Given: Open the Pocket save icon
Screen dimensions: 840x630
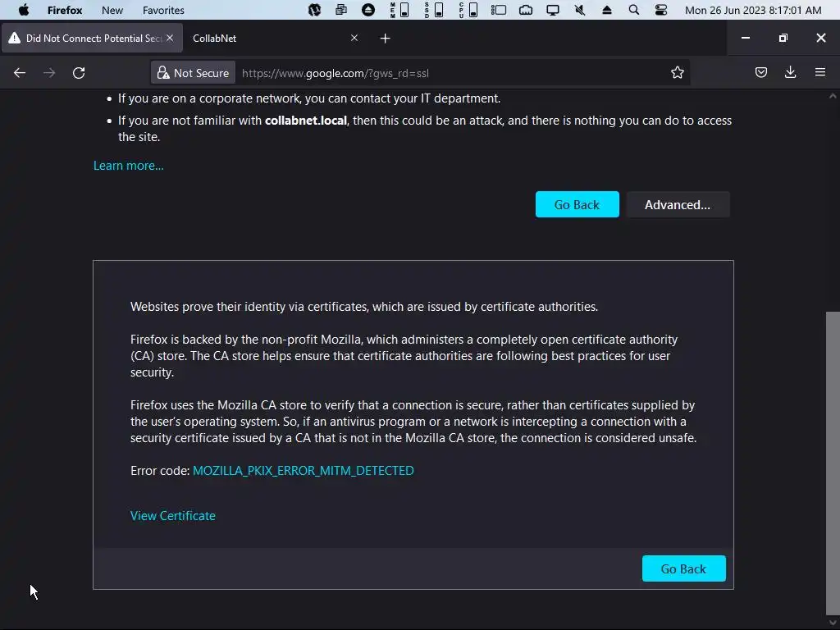Looking at the screenshot, I should point(761,72).
